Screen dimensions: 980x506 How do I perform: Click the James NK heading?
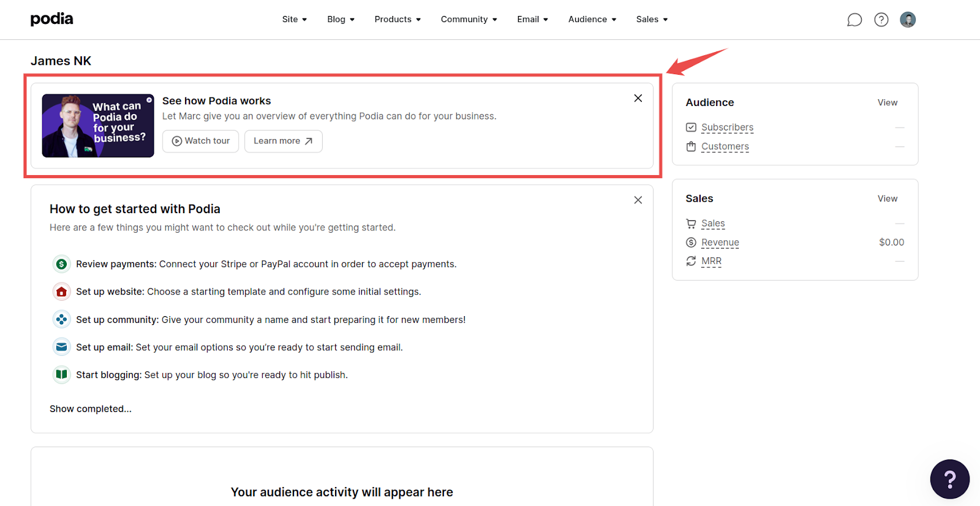tap(61, 61)
